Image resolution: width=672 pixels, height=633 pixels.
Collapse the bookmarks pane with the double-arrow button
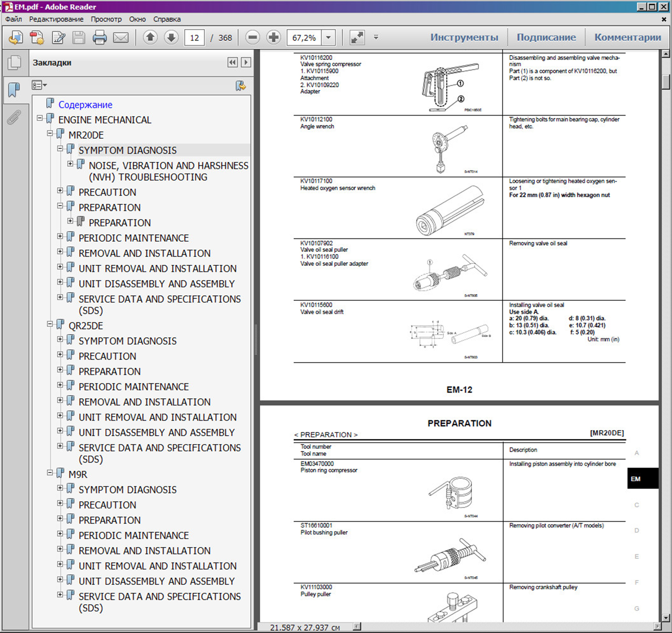(x=232, y=63)
